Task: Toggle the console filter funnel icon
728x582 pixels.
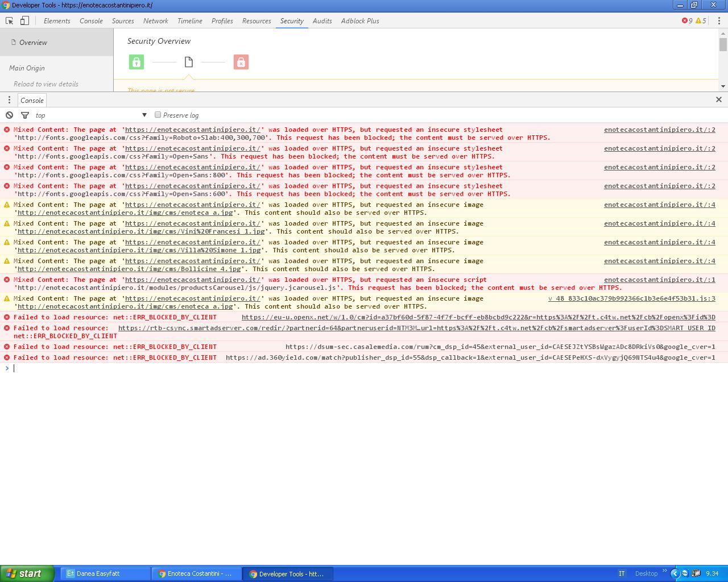Action: 25,115
